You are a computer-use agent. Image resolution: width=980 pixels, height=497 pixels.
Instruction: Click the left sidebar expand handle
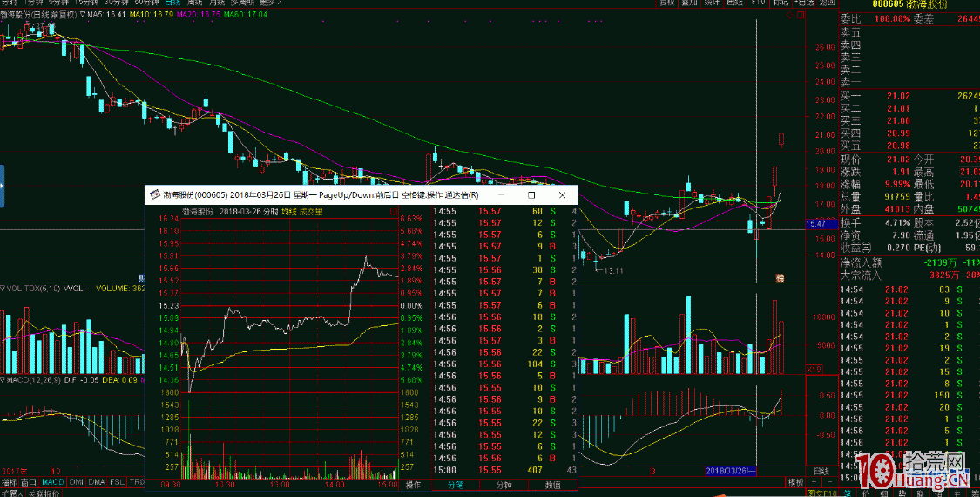click(x=2, y=186)
